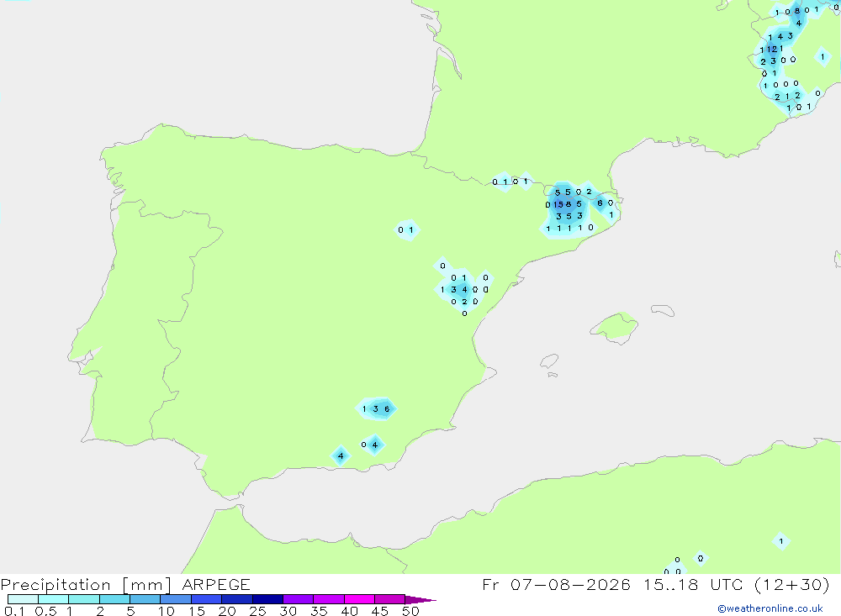Click the '12' precipitation value over the Alps
The height and width of the screenshot is (616, 841).
[772, 49]
